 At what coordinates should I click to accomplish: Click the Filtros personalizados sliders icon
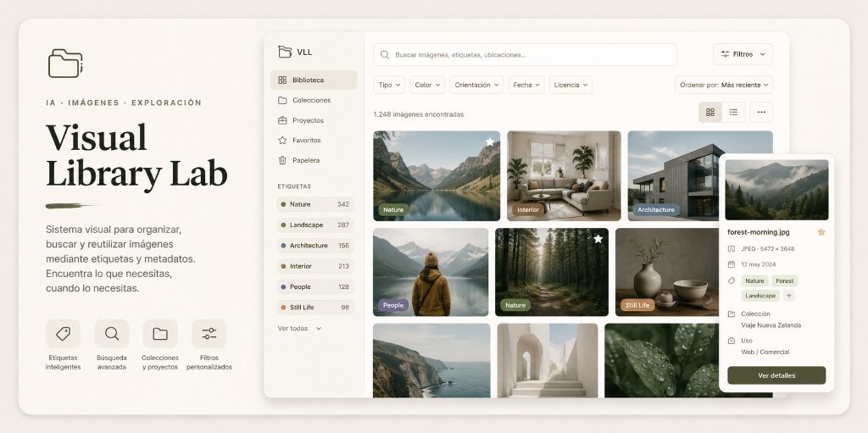click(x=209, y=333)
